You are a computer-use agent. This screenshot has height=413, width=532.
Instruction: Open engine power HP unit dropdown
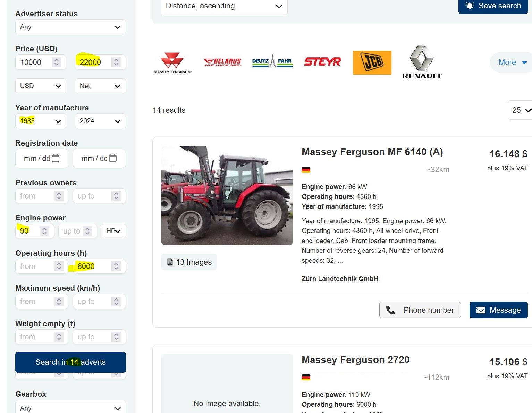click(x=113, y=231)
